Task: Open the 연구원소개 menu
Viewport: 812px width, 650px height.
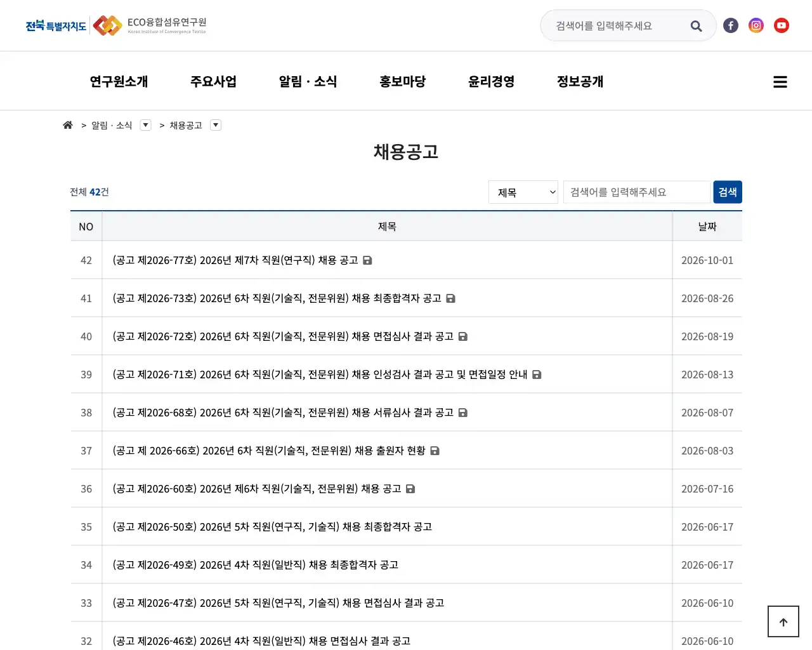Action: tap(119, 81)
